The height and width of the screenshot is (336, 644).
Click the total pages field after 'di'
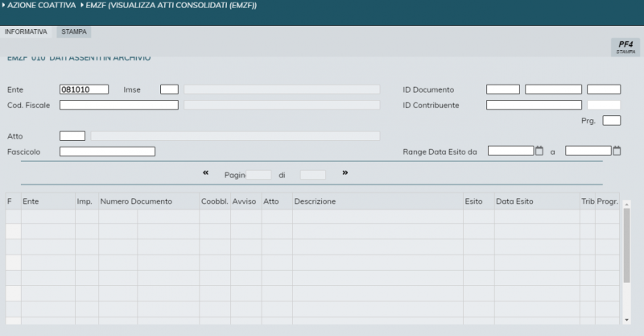313,175
